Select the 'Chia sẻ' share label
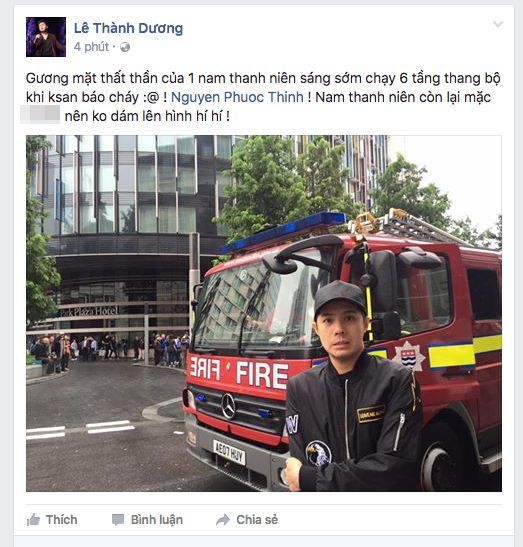The image size is (523, 547). tap(257, 520)
